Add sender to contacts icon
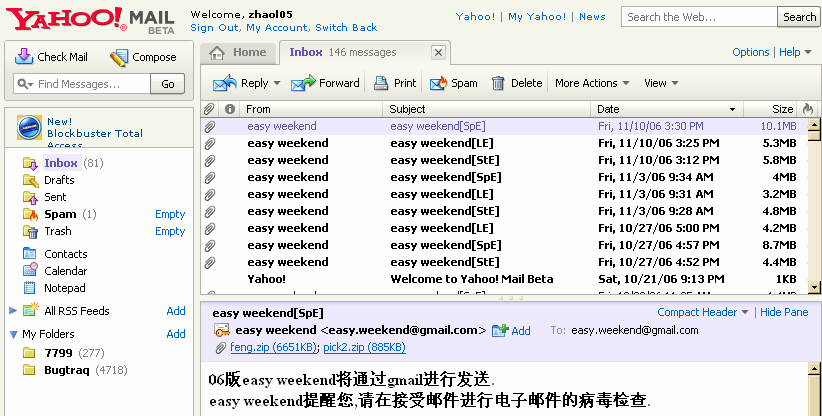This screenshot has width=822, height=416. point(499,330)
